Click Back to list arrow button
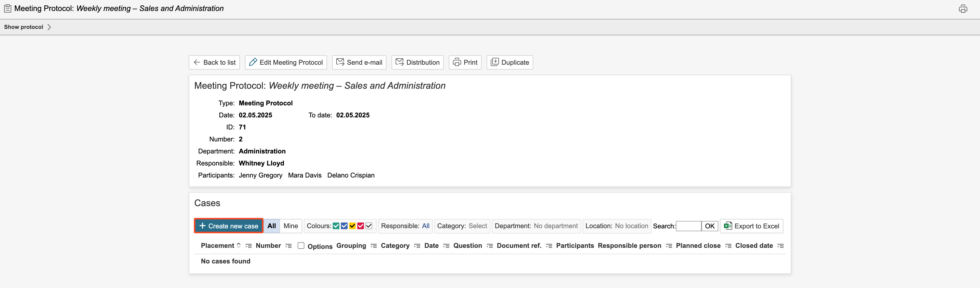This screenshot has width=980, height=288. [214, 62]
